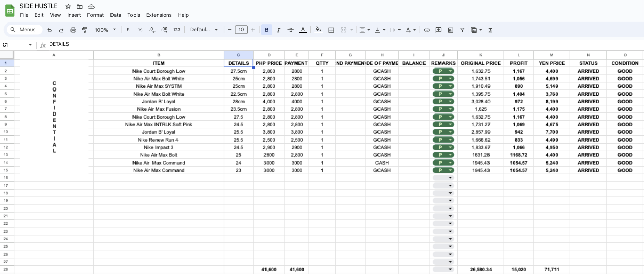The image size is (644, 274).
Task: Insert a link
Action: [427, 30]
